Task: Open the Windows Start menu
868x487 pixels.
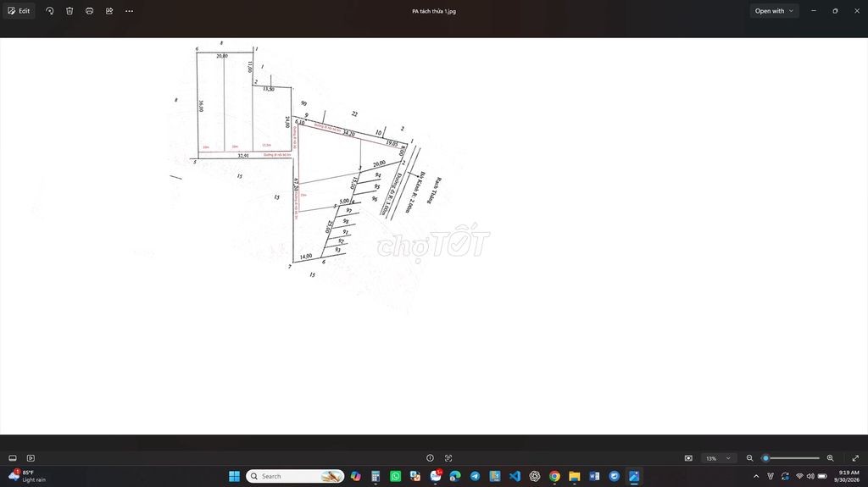Action: [234, 477]
